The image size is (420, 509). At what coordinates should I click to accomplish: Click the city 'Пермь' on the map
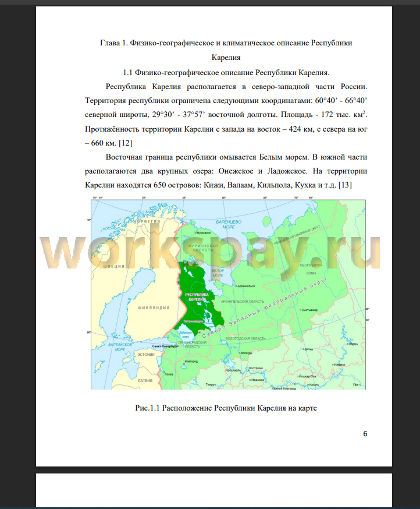(354, 344)
